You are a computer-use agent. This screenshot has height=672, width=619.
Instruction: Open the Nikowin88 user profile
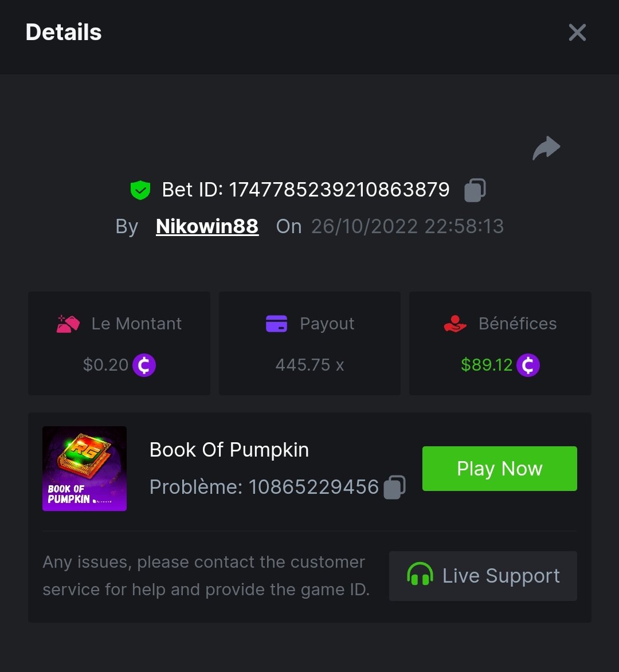tap(207, 226)
